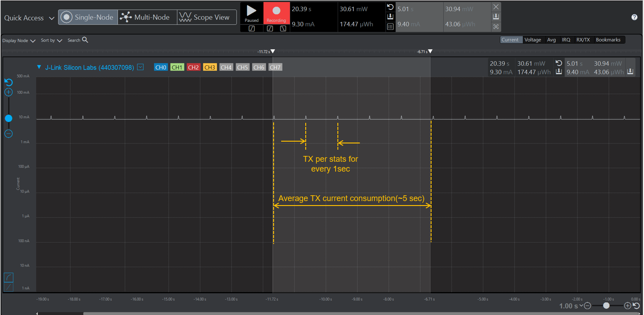This screenshot has height=315, width=644.
Task: Toggle the CH0 channel indicator
Action: click(161, 67)
